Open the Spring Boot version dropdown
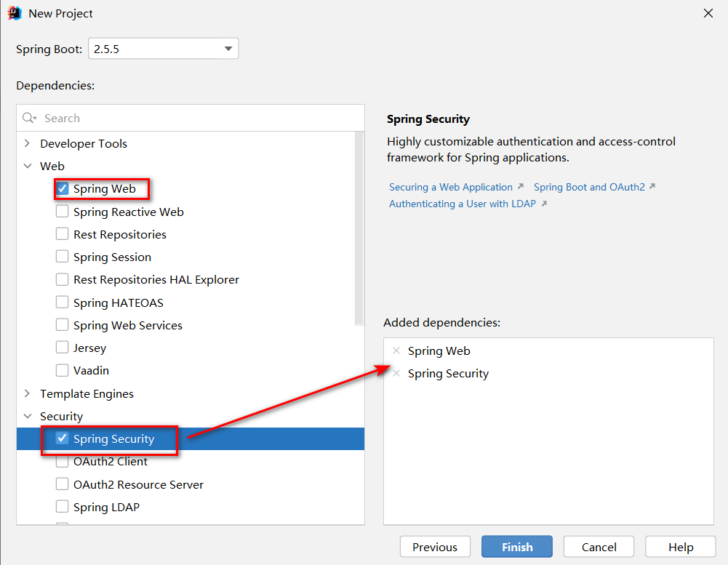Viewport: 728px width, 565px height. pos(229,48)
